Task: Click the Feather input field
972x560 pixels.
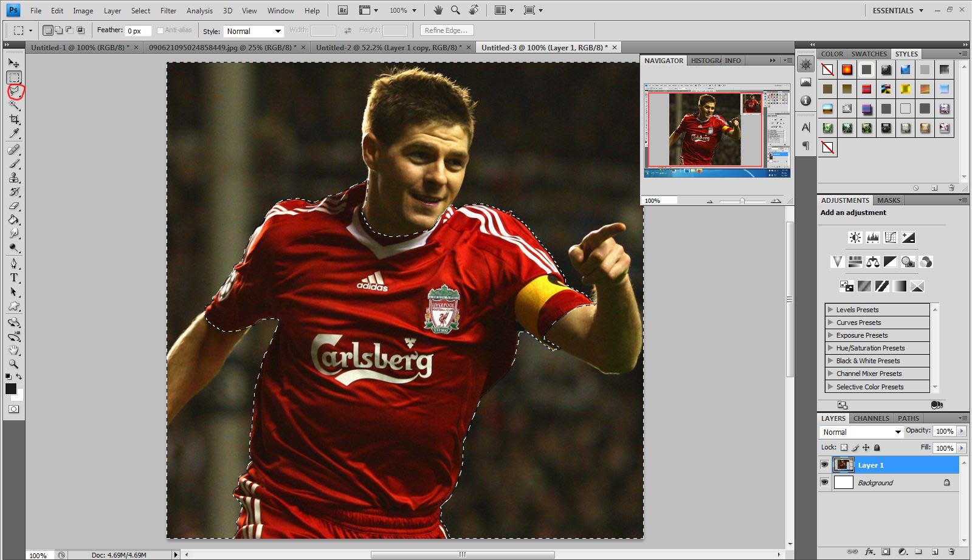Action: (138, 30)
